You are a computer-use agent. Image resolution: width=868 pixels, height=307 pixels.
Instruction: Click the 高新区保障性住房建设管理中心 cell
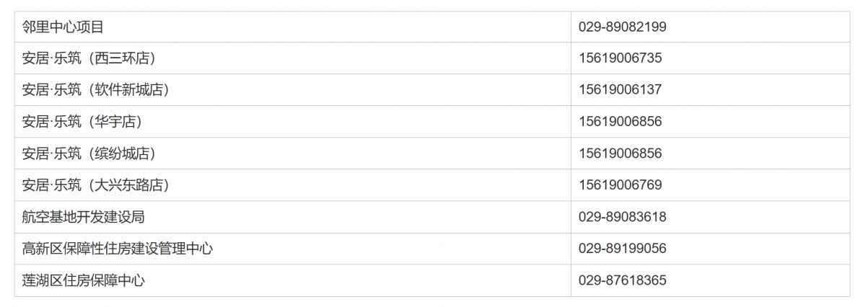click(x=118, y=249)
